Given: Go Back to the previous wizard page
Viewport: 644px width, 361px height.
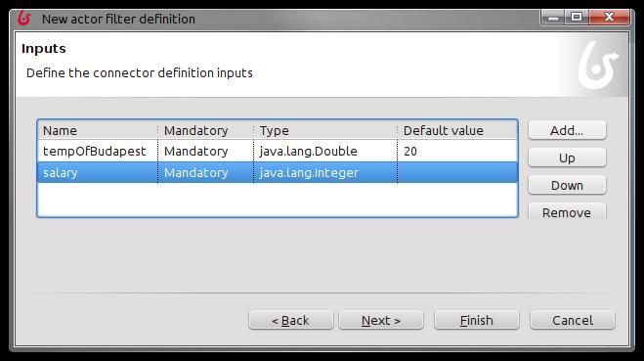Looking at the screenshot, I should pyautogui.click(x=291, y=320).
